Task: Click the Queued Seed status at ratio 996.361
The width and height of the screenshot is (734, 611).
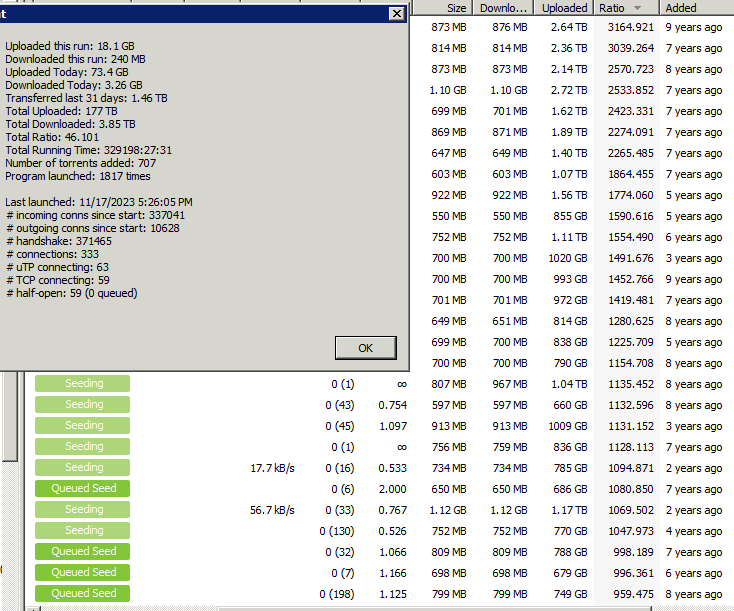Action: [x=83, y=573]
